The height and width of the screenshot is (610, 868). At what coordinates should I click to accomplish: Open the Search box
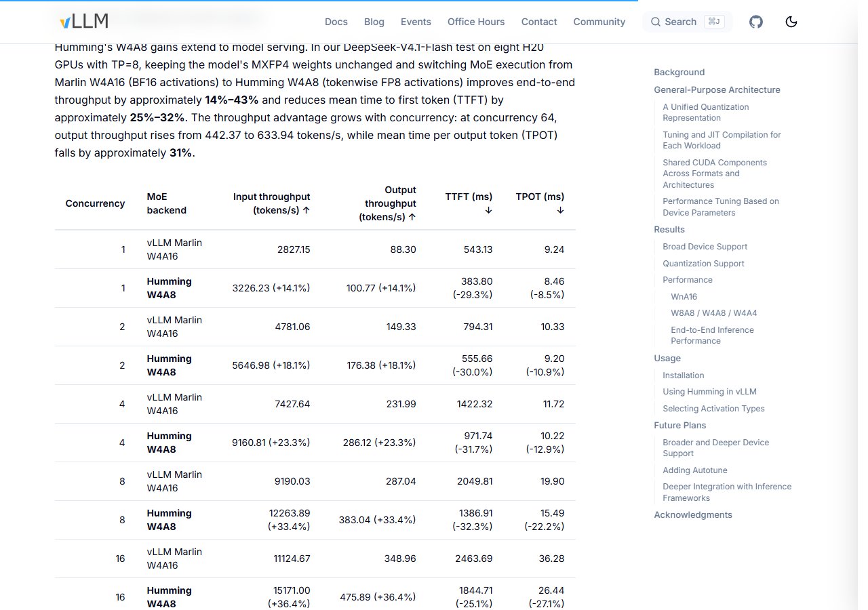coord(688,22)
